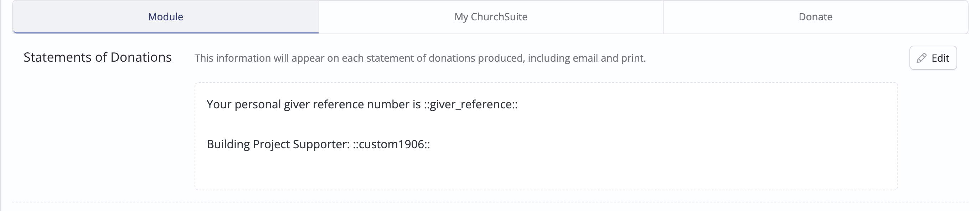This screenshot has width=980, height=211.
Task: Click inside the dashed statement preview box
Action: click(546, 136)
